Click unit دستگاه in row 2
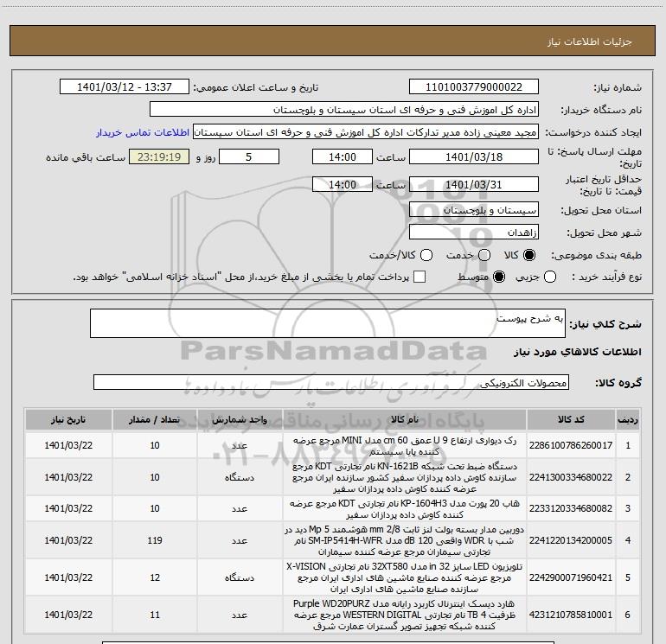This screenshot has height=644, width=666. pos(240,477)
